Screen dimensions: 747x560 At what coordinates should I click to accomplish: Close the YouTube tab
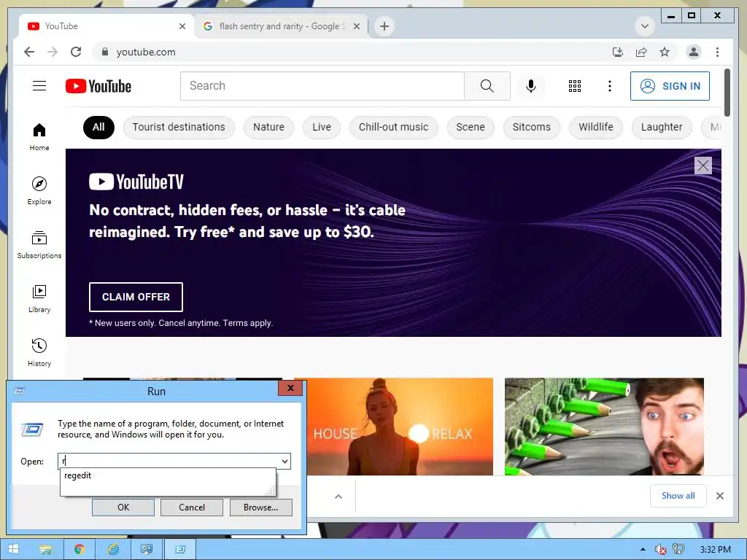pos(182,26)
